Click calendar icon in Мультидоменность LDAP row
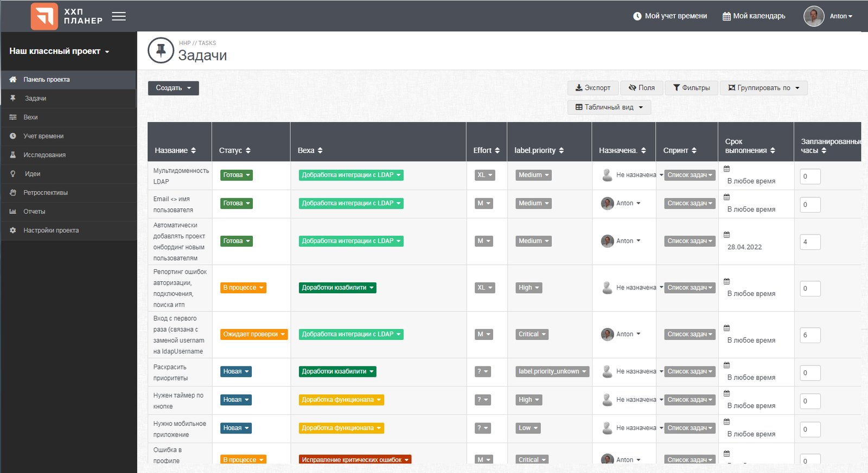Viewport: 868px width, 473px height. tap(727, 169)
